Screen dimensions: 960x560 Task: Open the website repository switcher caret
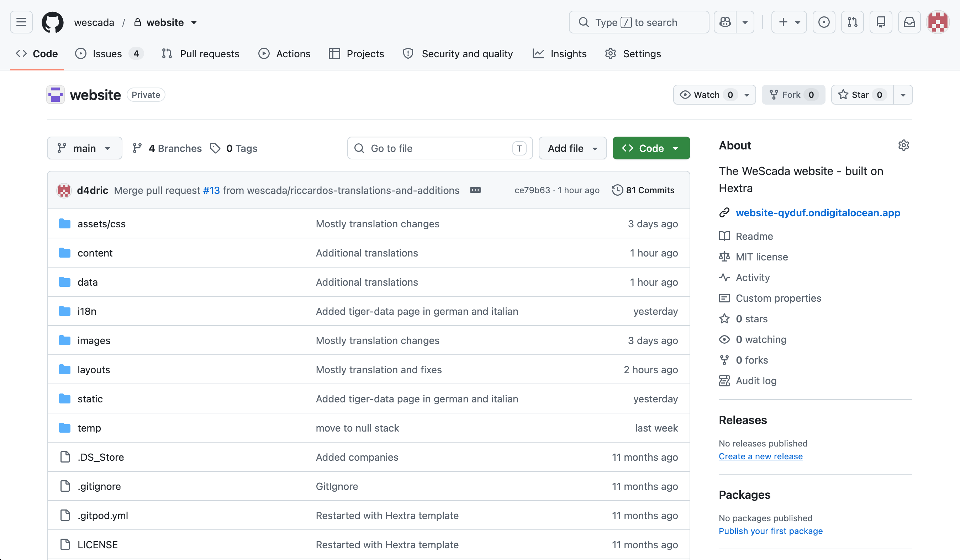(194, 22)
